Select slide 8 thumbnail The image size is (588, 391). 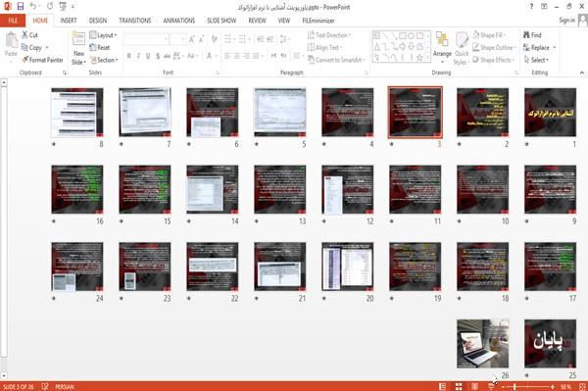coord(77,112)
